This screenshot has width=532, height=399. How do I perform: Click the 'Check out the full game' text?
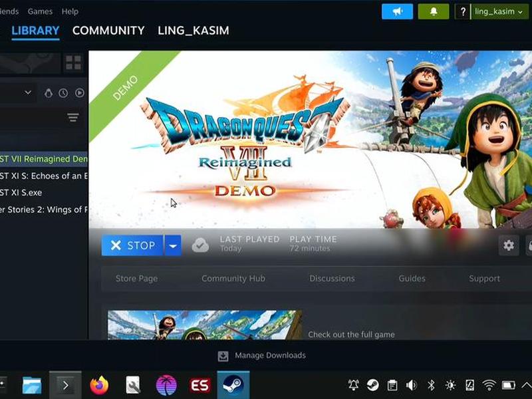tap(352, 334)
